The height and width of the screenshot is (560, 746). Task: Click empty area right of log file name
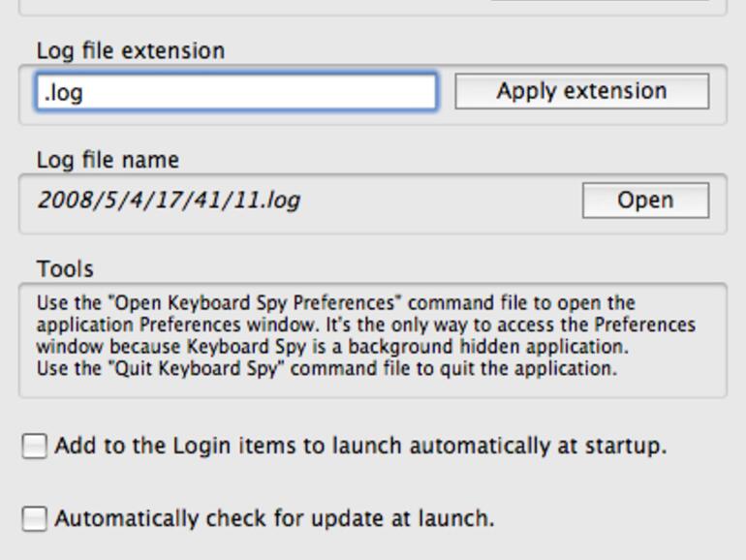tap(436, 201)
